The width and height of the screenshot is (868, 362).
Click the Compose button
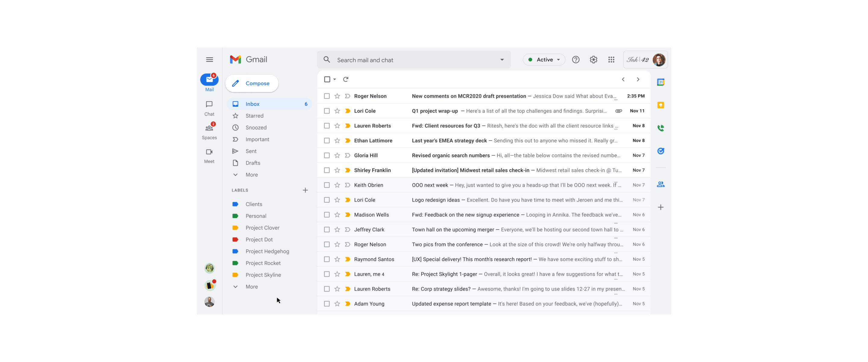click(253, 83)
